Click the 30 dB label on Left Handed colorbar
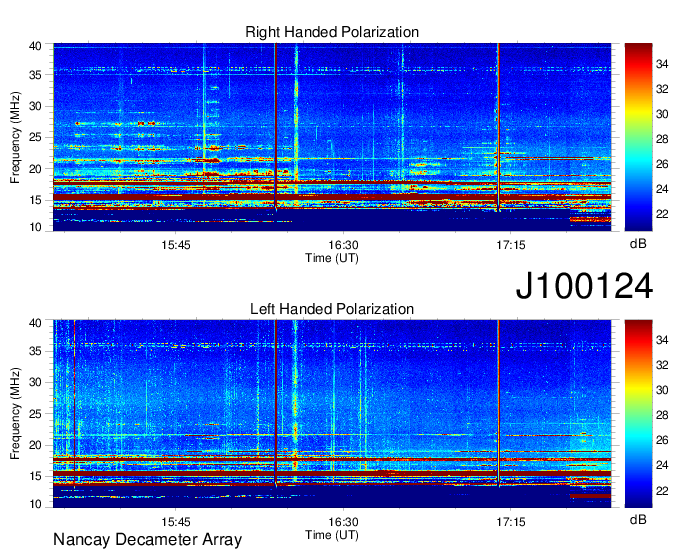Image resolution: width=680 pixels, height=552 pixels. click(662, 391)
